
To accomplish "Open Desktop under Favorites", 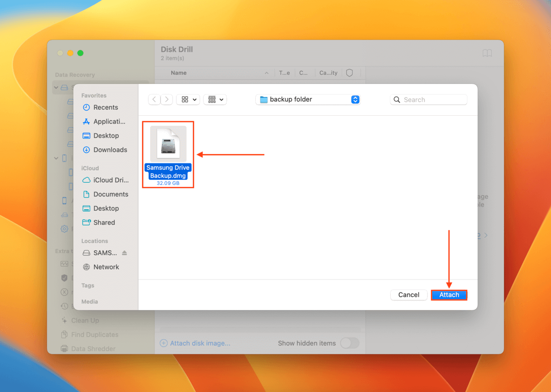I will pyautogui.click(x=106, y=136).
